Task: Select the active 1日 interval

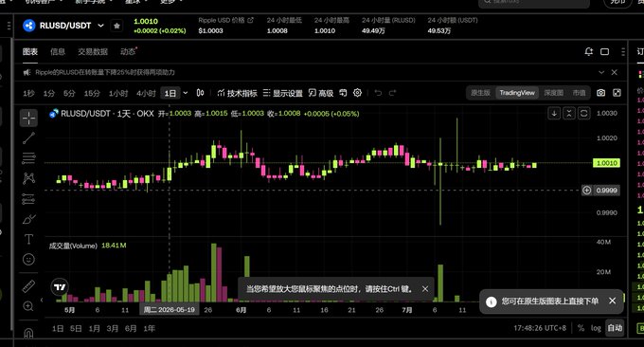Action: pos(170,93)
